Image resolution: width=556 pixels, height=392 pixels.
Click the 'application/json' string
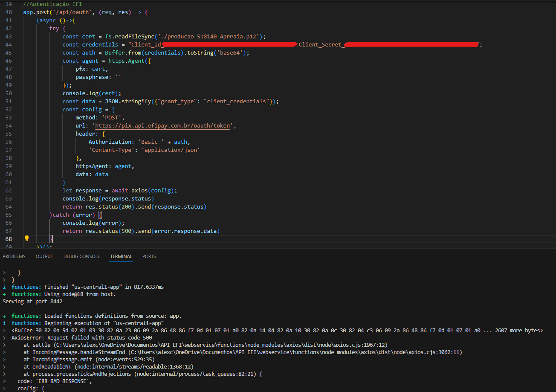pyautogui.click(x=171, y=150)
